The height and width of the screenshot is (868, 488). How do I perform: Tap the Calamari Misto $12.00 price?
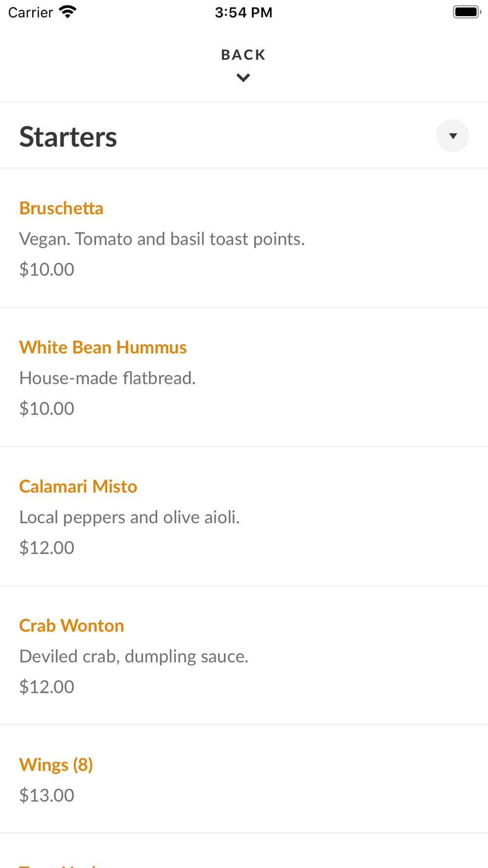[47, 548]
